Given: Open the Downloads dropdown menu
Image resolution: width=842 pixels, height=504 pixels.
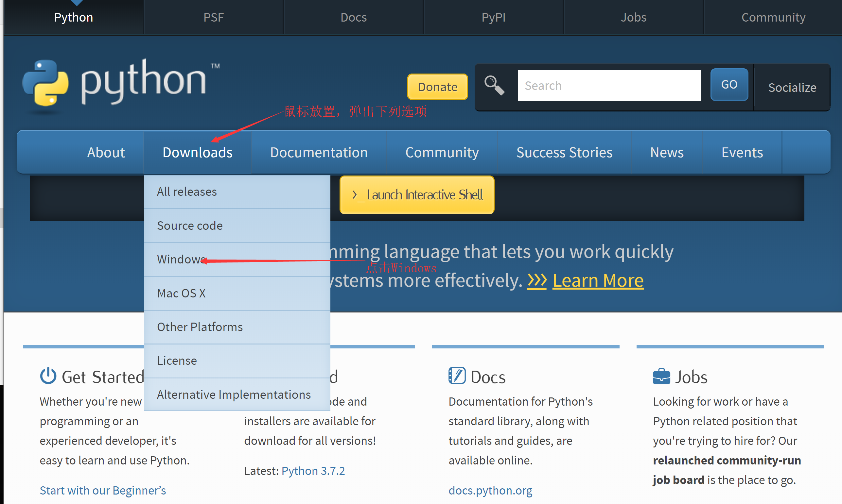Looking at the screenshot, I should tap(198, 153).
